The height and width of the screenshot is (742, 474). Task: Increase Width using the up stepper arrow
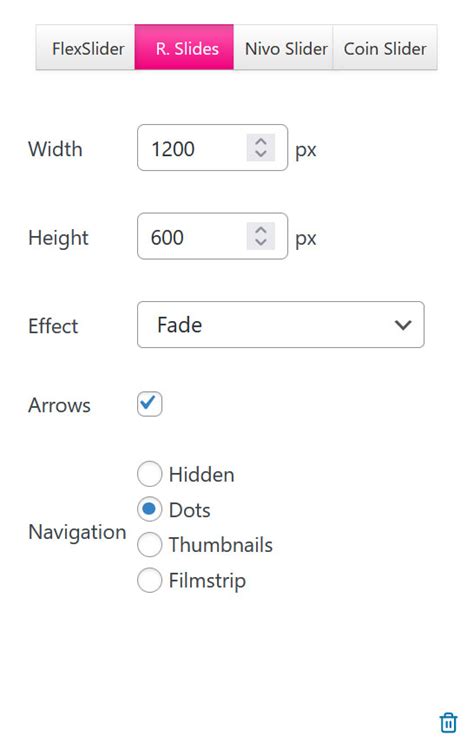pyautogui.click(x=261, y=142)
